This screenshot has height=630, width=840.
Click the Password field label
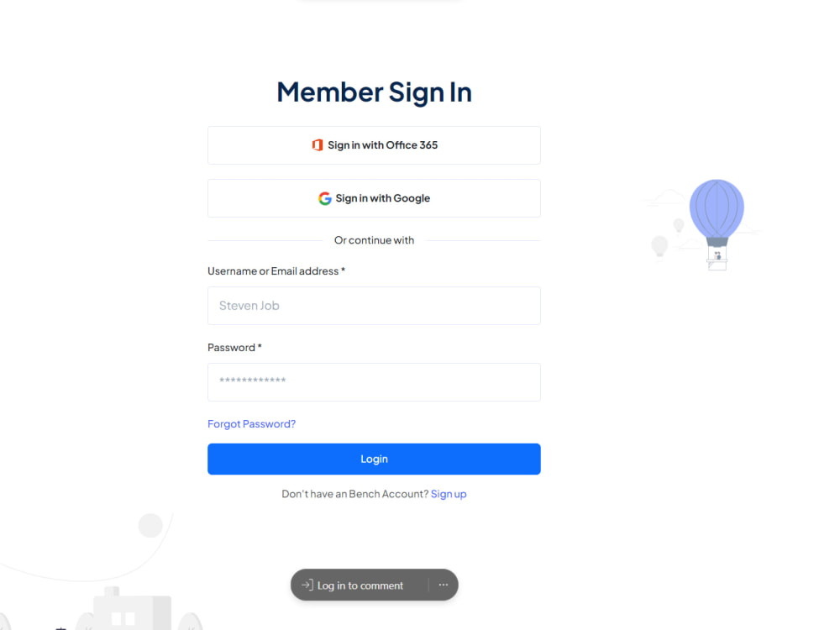[234, 348]
